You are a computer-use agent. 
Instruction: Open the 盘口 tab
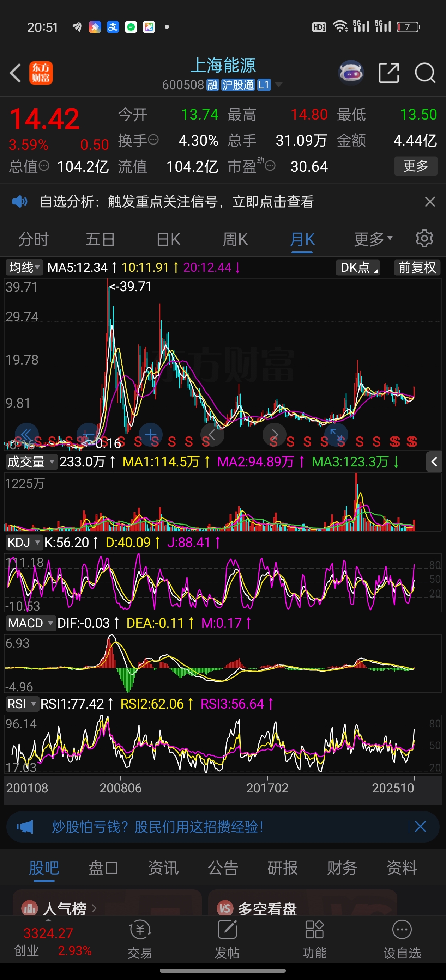coord(103,868)
